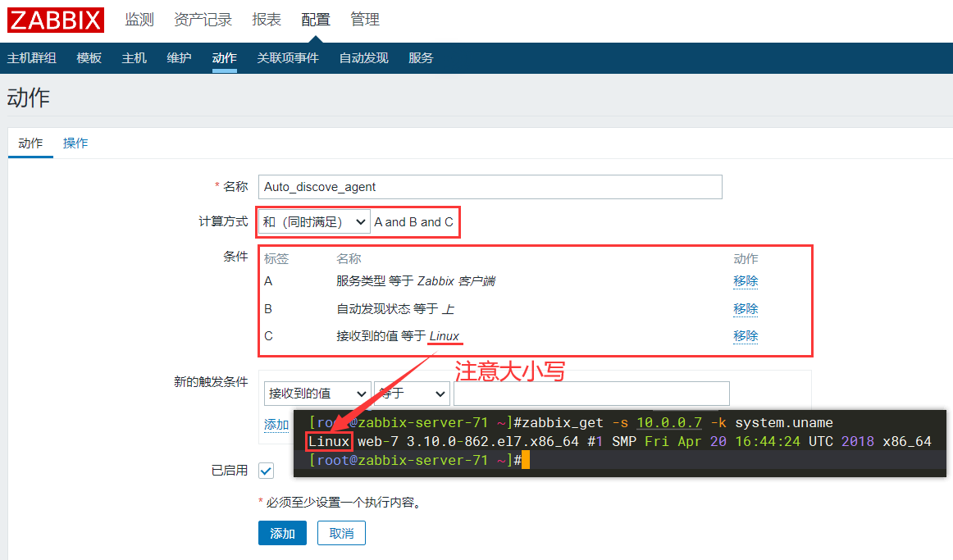Click the system.uname text in terminal
The image size is (953, 560).
tap(784, 423)
